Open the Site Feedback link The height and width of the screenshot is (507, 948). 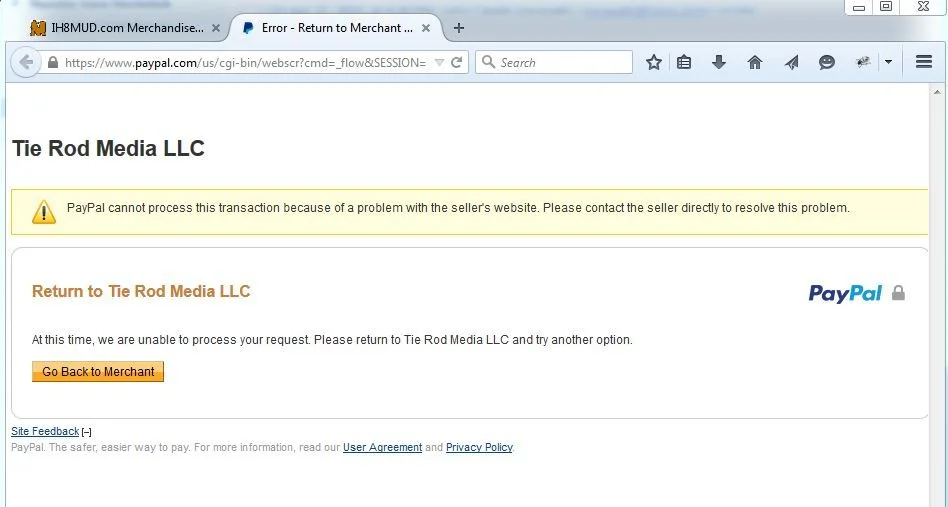(45, 431)
